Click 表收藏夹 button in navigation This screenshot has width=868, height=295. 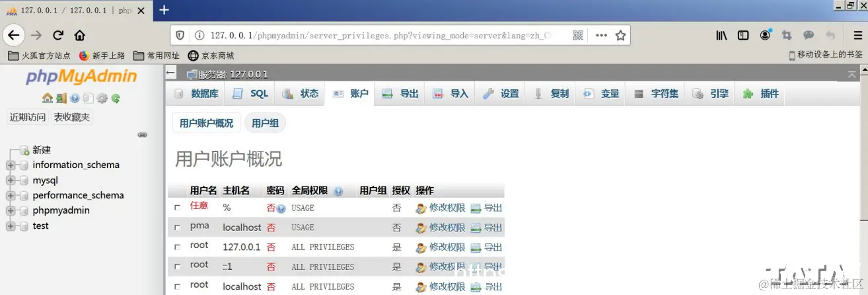pyautogui.click(x=72, y=118)
